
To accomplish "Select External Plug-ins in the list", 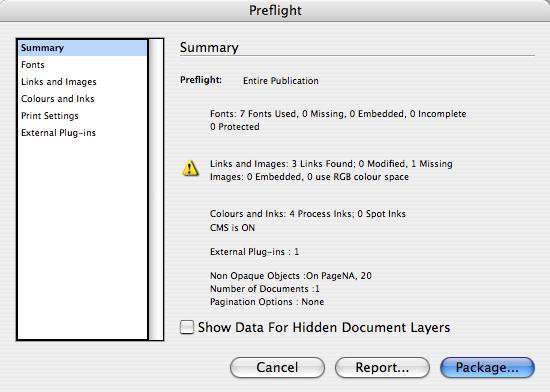I will (58, 133).
